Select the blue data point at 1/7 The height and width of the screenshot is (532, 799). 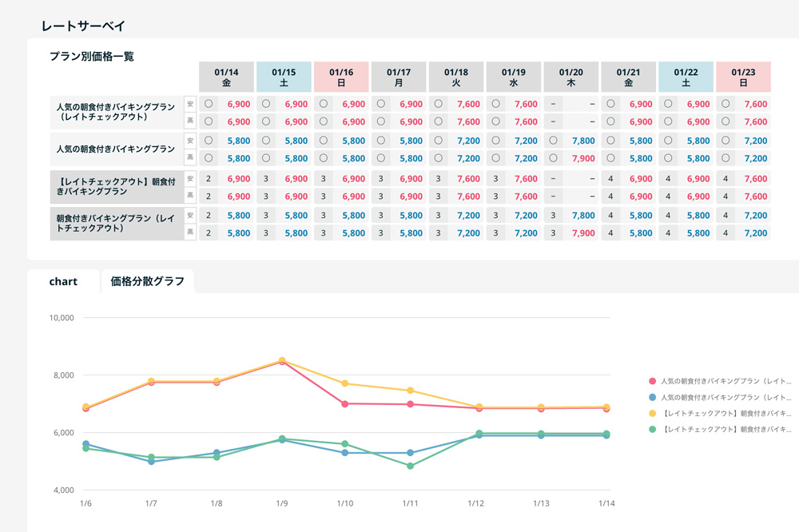151,462
